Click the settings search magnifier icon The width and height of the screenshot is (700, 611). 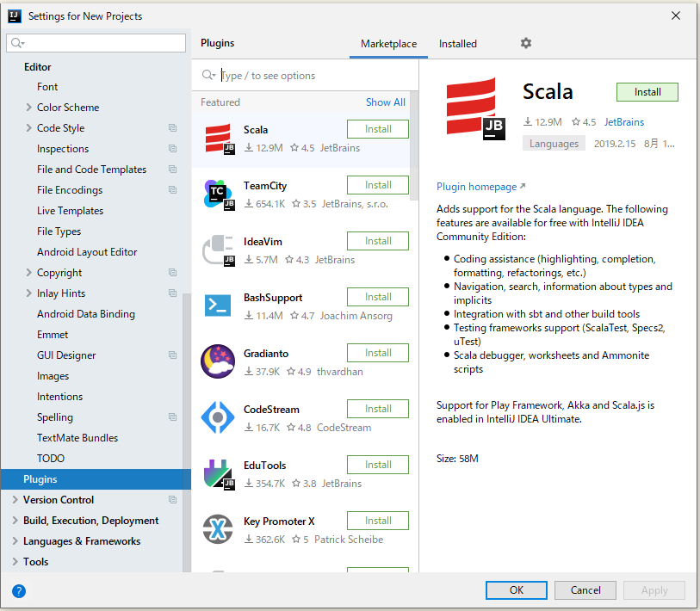(17, 43)
